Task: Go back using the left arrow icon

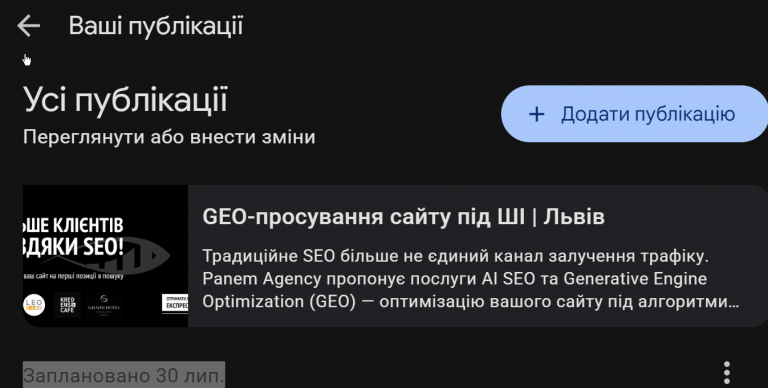Action: tap(28, 25)
